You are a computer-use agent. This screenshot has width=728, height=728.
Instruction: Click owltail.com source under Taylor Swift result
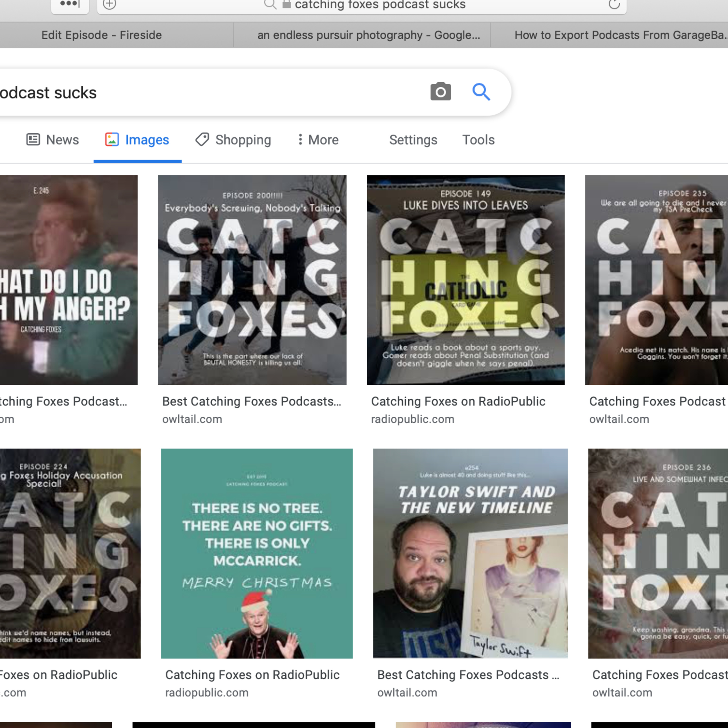point(407,693)
